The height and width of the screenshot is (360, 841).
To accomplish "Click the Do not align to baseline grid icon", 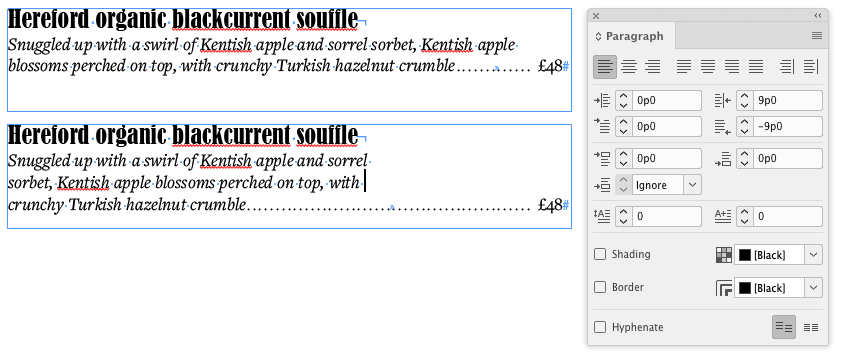I will [784, 327].
